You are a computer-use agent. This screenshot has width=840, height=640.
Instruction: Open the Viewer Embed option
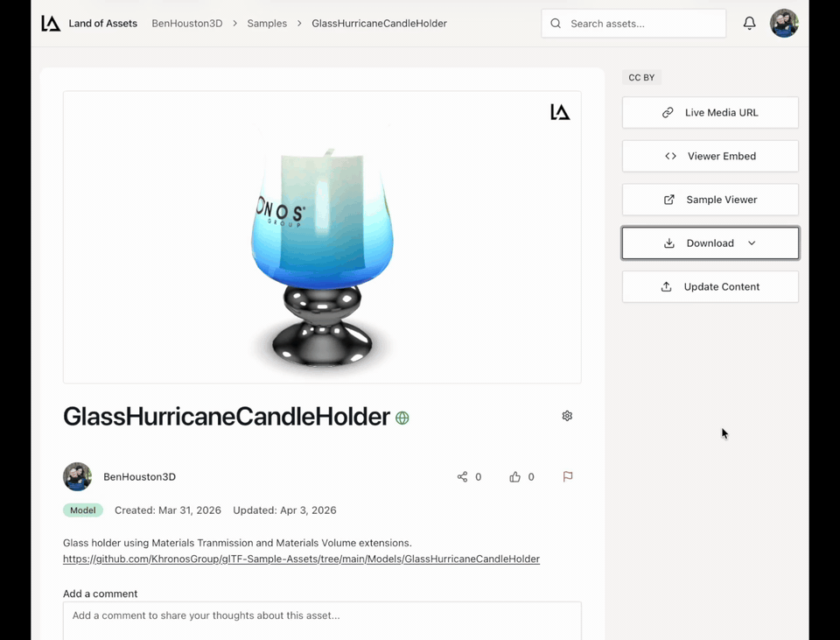(x=710, y=156)
